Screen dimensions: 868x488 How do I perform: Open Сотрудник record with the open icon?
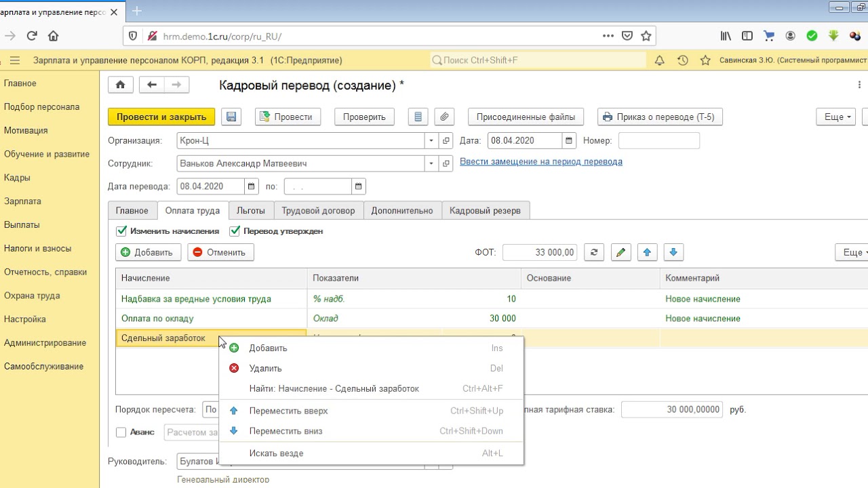pos(446,163)
